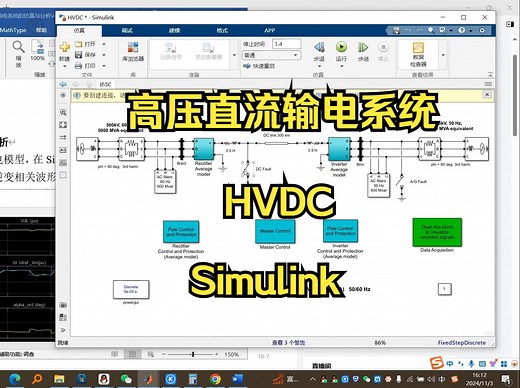Click Word zoom slider handle
This screenshot has width=520, height=388.
(193, 354)
